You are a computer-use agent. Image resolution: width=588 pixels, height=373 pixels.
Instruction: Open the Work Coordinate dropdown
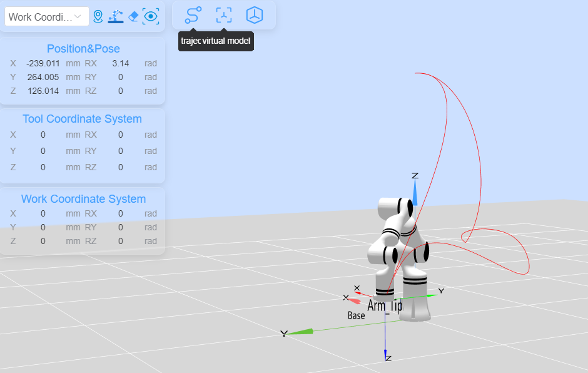coord(46,16)
